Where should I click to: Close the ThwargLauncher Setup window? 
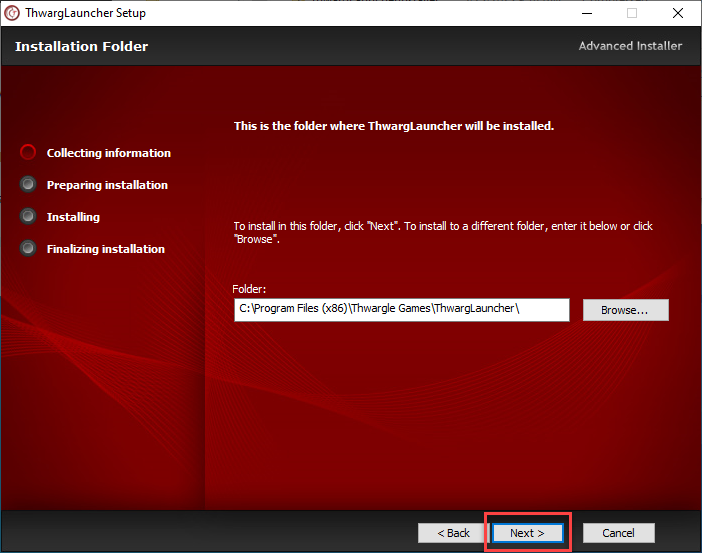tap(678, 13)
